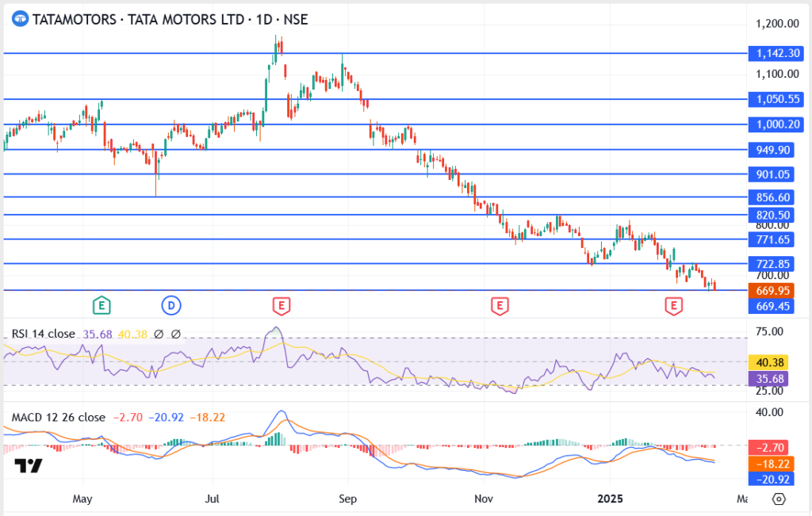
Task: Click the red earnings E marker before Sep
Action: tap(280, 304)
